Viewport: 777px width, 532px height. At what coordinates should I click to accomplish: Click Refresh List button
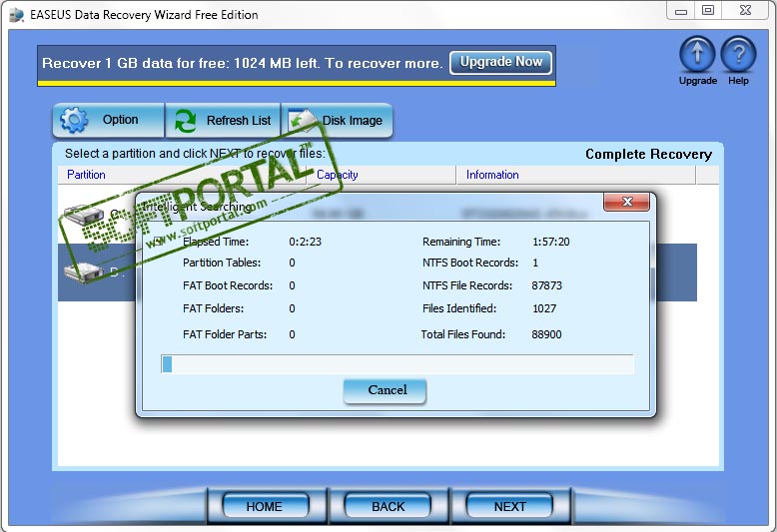click(223, 121)
